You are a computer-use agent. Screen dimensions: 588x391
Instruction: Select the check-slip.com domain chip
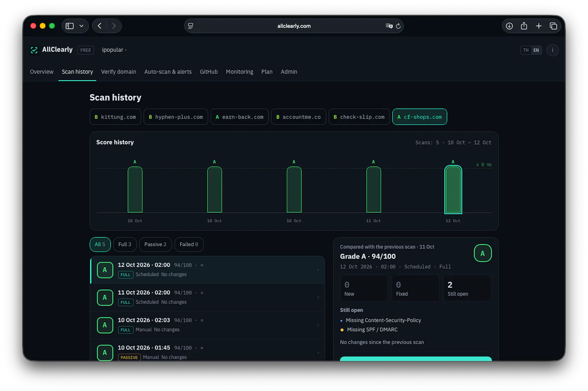coord(359,117)
